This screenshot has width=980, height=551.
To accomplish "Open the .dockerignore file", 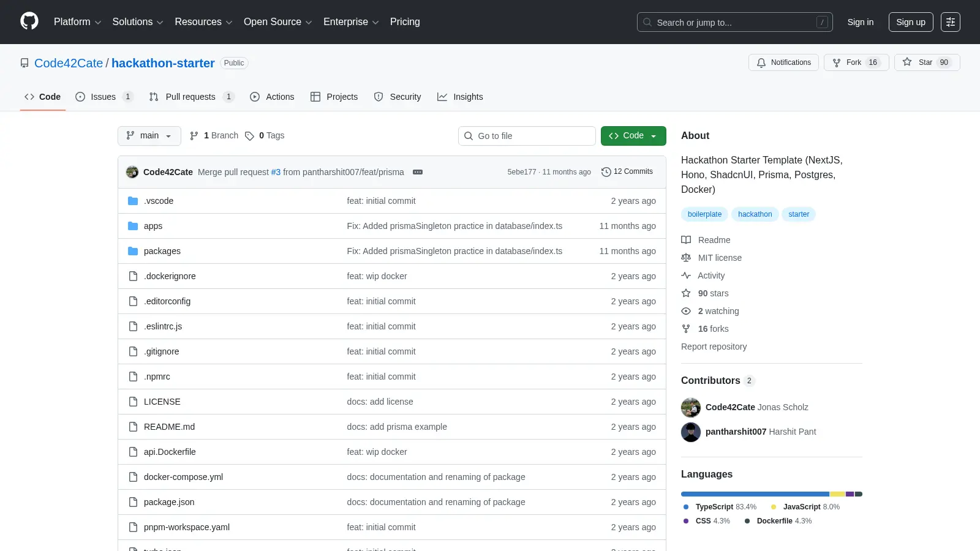I will coord(170,276).
